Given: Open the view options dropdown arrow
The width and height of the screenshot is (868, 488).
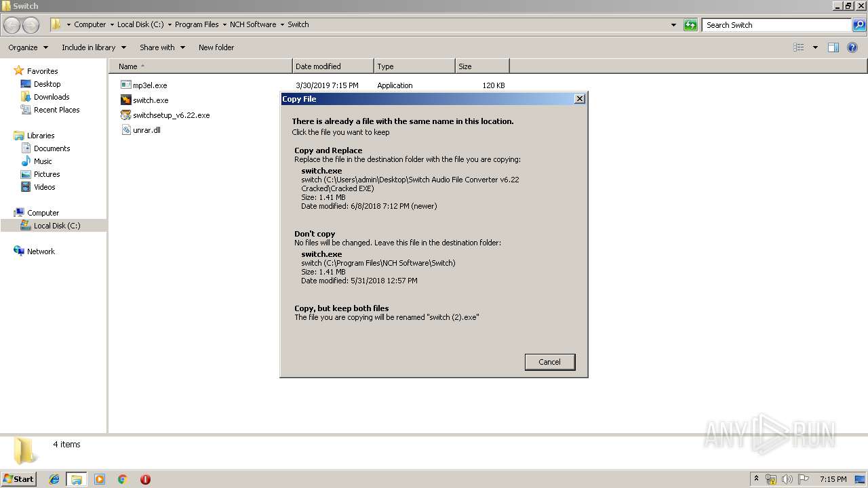Looking at the screenshot, I should point(815,47).
